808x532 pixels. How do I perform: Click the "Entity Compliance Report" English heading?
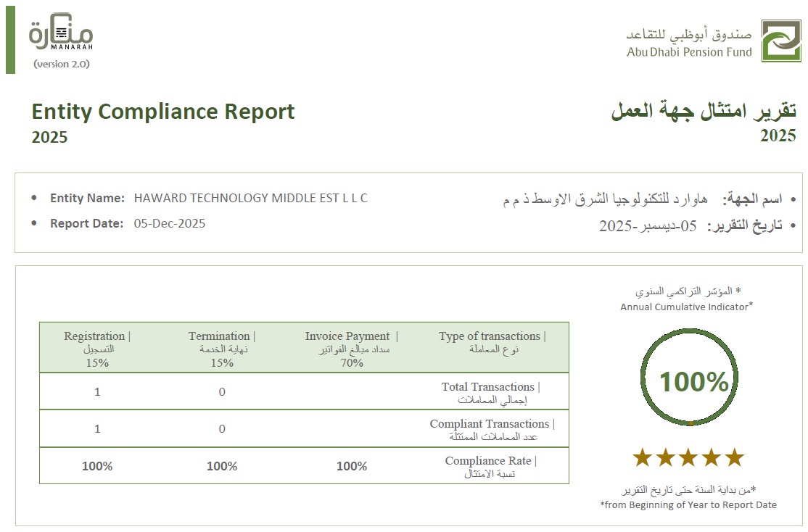[x=162, y=112]
